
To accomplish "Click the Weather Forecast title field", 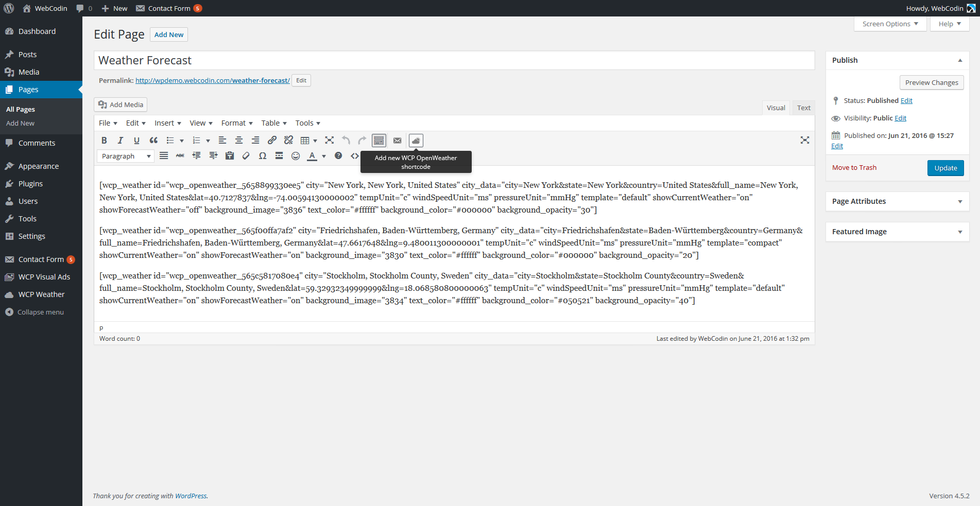I will coord(454,60).
